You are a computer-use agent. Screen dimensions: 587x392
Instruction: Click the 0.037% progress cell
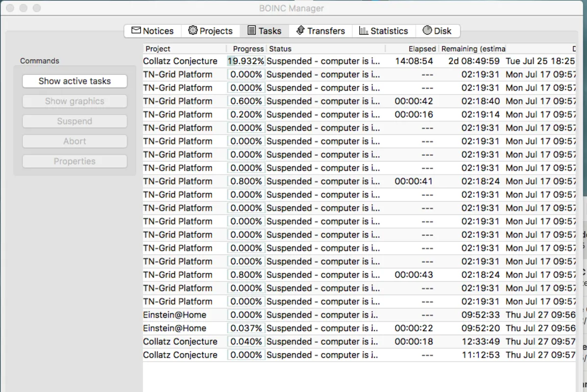[x=246, y=328]
